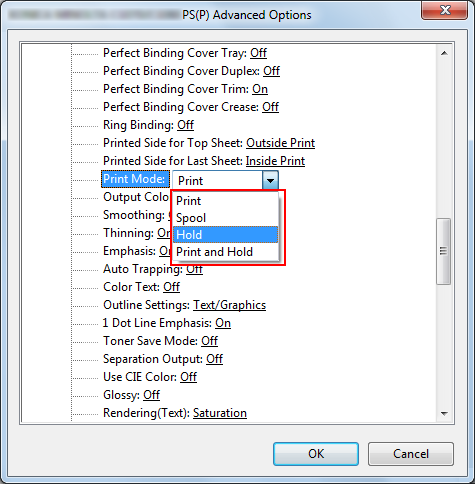Click the scroll up arrow
Viewport: 475px width, 484px height.
pyautogui.click(x=444, y=53)
